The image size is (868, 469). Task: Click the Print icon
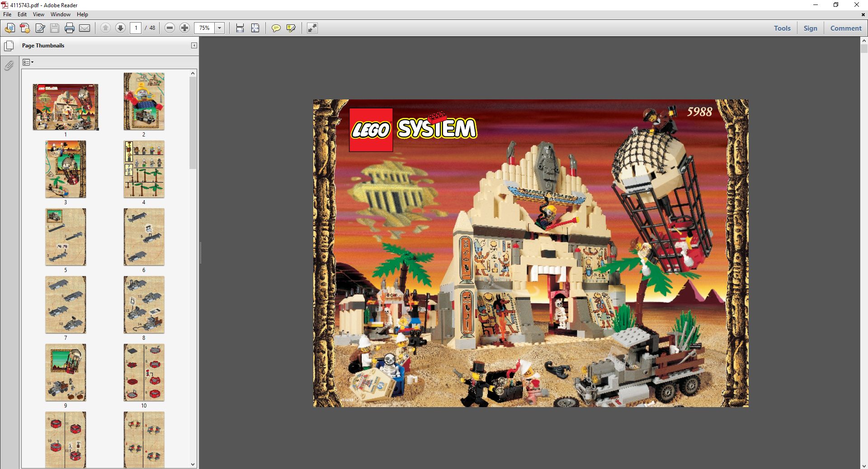(70, 28)
